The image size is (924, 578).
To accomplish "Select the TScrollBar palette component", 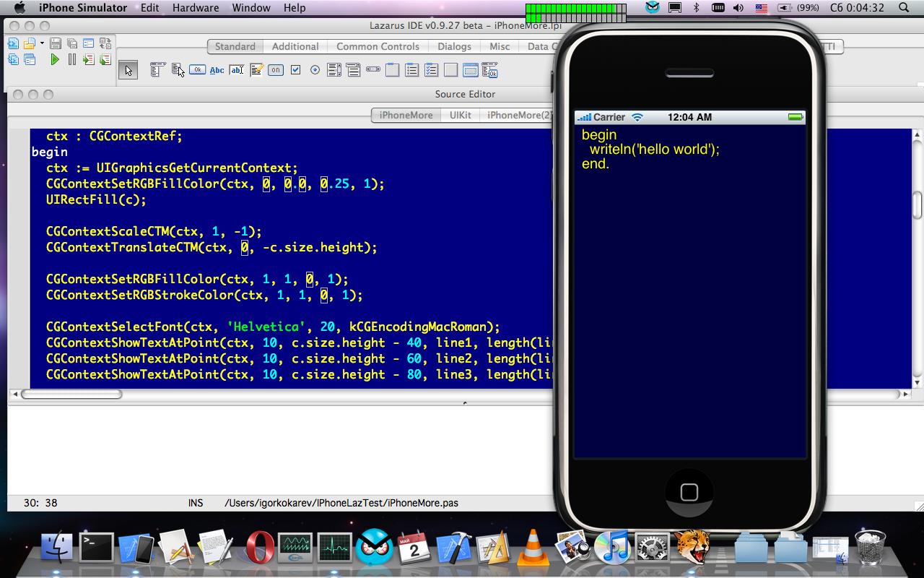I will tap(373, 70).
